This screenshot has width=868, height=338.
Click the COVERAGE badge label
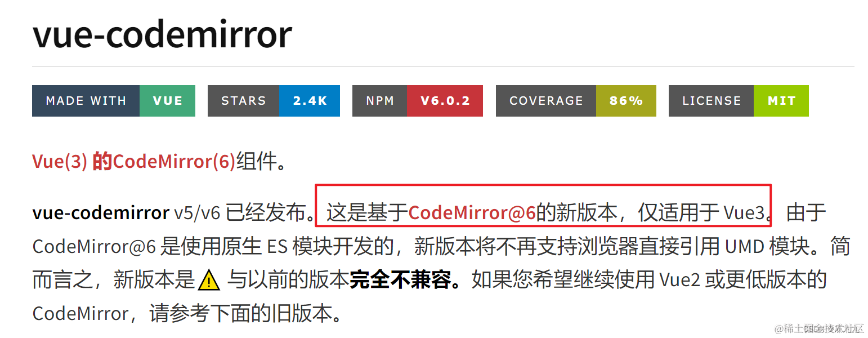point(546,101)
